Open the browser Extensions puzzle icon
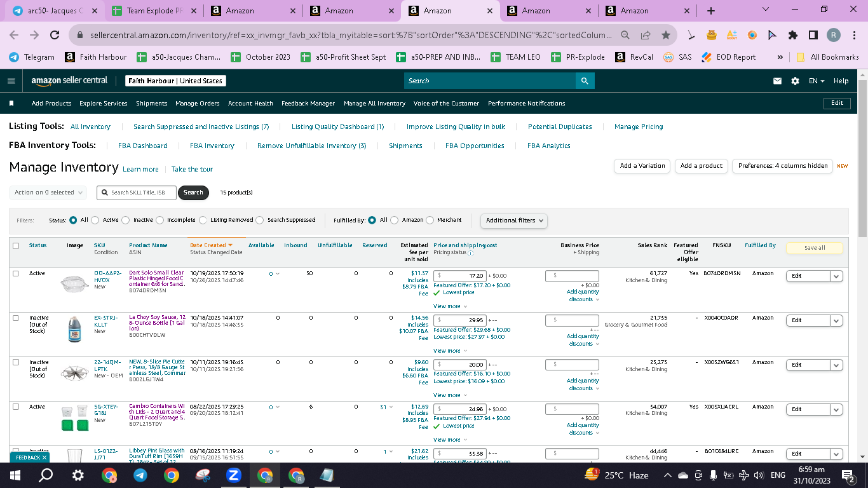This screenshot has height=488, width=868. [x=793, y=35]
